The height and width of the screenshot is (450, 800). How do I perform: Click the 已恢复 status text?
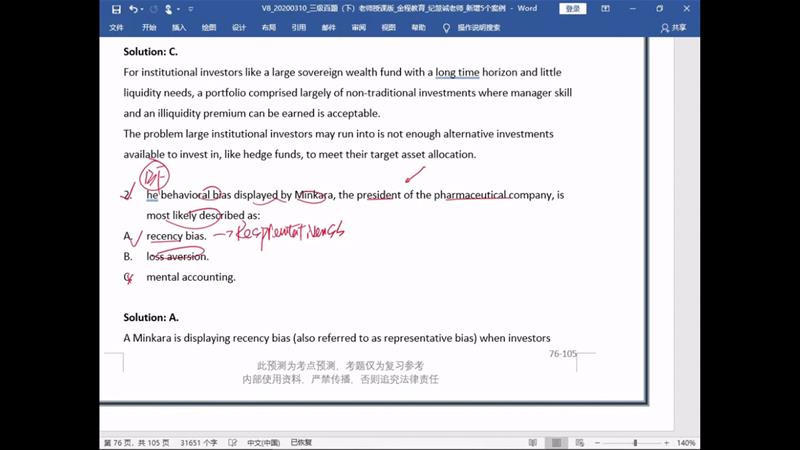tap(301, 443)
